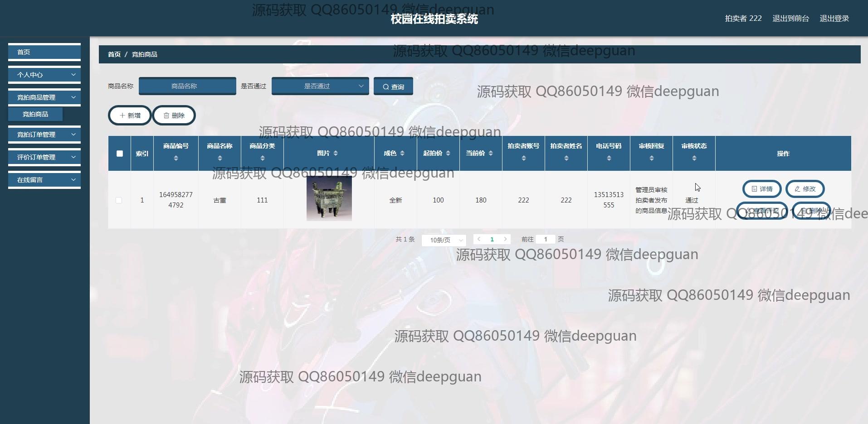Screen dimensions: 868x424
Task: Open 首页 in the left sidebar
Action: click(x=44, y=52)
